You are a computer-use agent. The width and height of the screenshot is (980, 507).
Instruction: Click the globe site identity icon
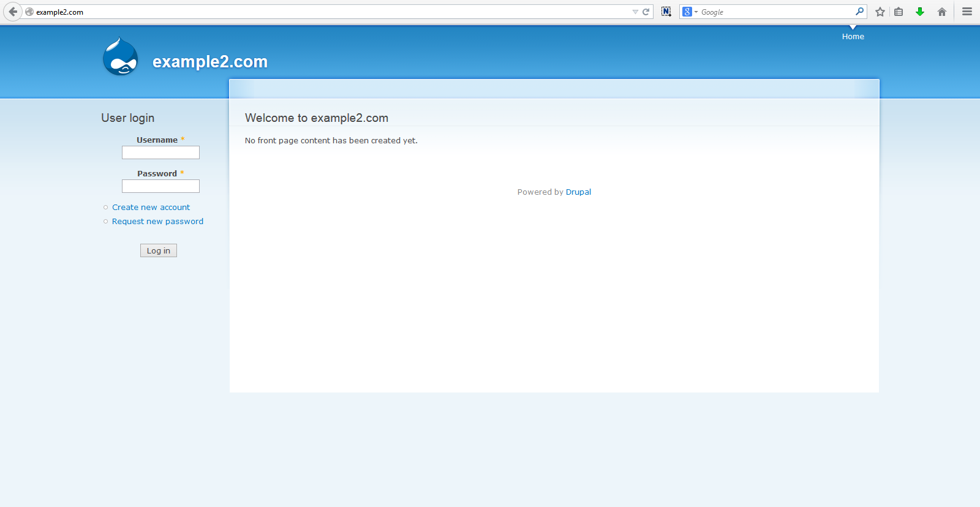(29, 12)
